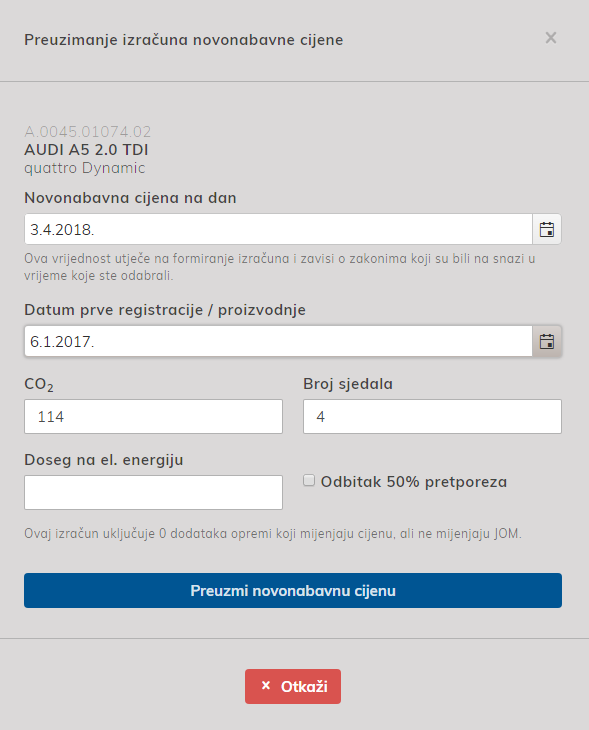Click the CO2 field containing 114
Viewport: 589px width, 730px height.
[153, 416]
